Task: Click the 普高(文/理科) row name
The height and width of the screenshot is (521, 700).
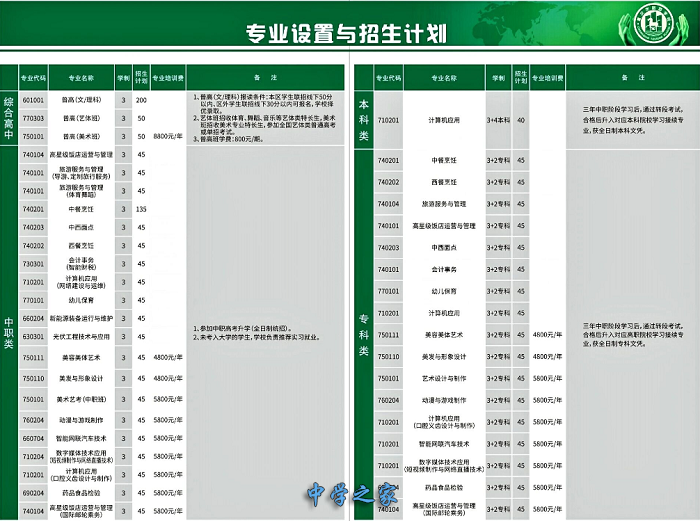Action: point(81,101)
